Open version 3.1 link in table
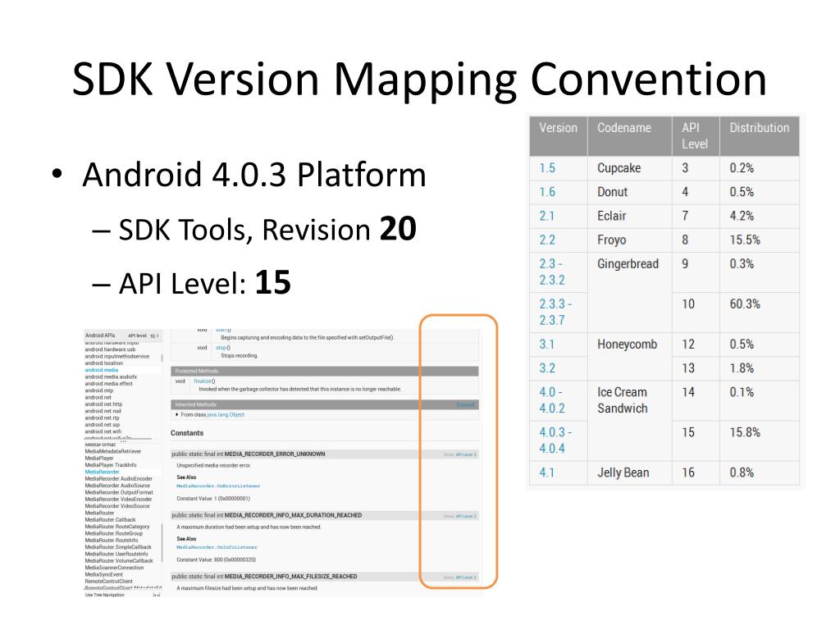 (x=546, y=345)
